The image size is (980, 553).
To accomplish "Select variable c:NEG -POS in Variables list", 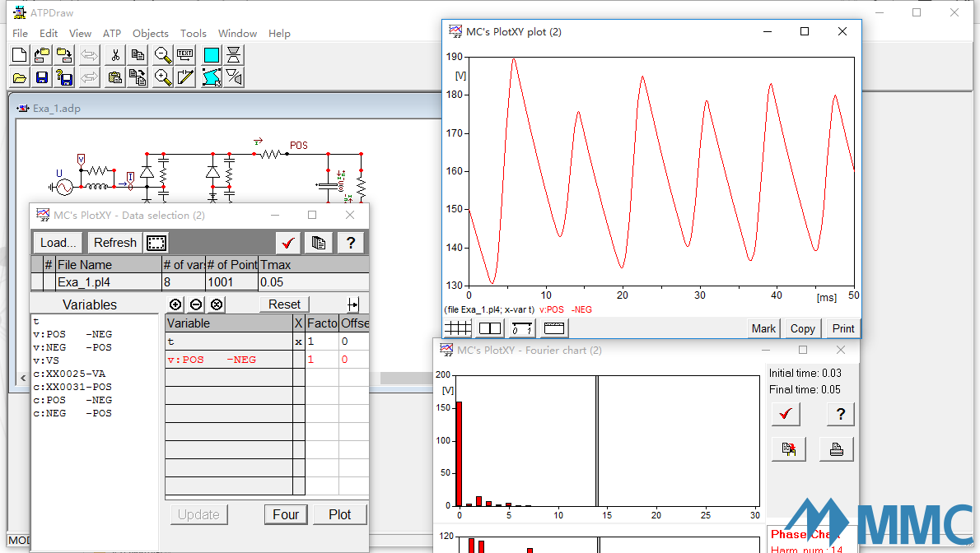I will tap(72, 413).
